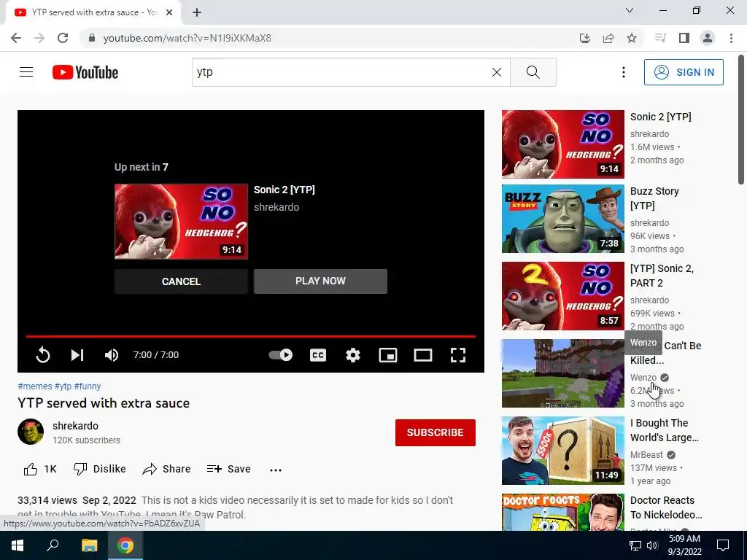Dislike the video

pyautogui.click(x=99, y=469)
